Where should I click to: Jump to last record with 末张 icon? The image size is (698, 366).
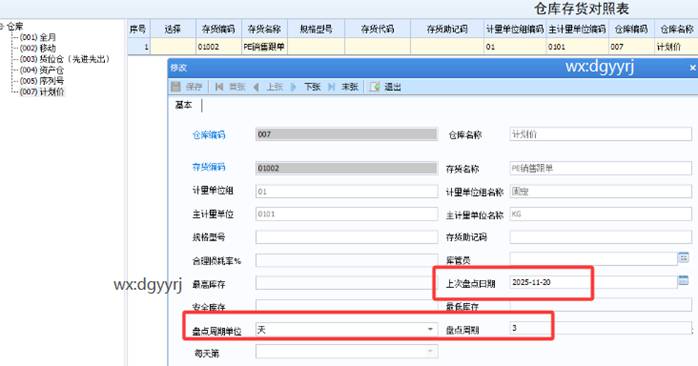331,87
